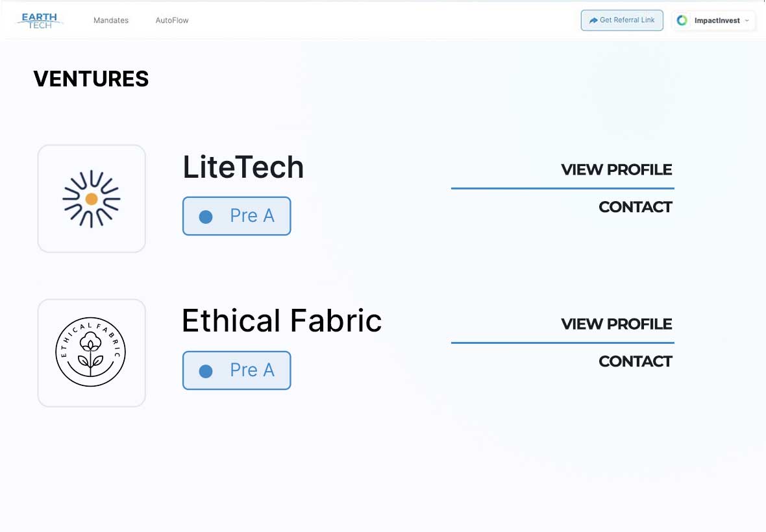Click the Pre A label for LiteTech
This screenshot has width=766, height=532.
(x=252, y=216)
